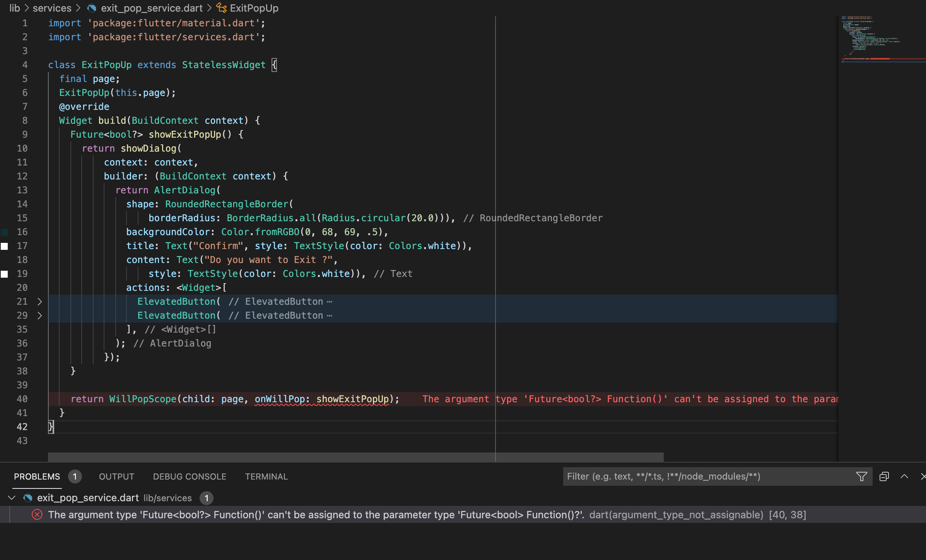Click the inline red error message on line 40

click(x=630, y=399)
